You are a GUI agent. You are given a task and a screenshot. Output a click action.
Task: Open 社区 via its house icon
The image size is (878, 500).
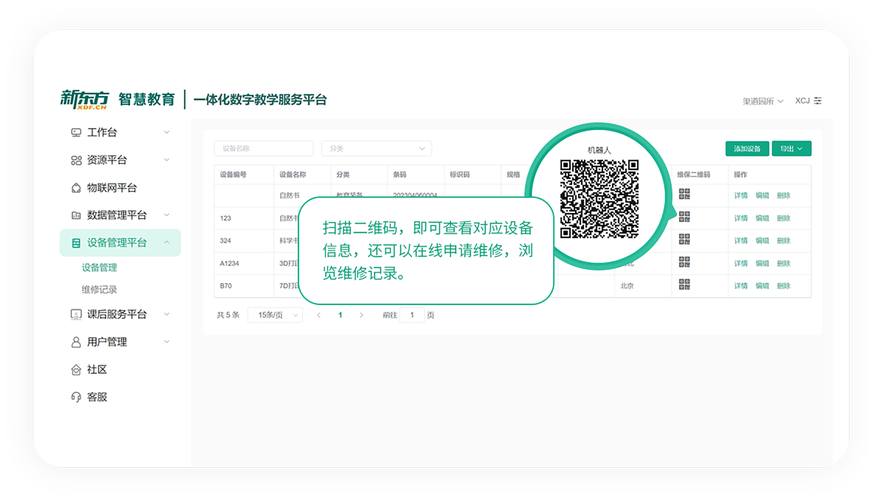(x=76, y=370)
